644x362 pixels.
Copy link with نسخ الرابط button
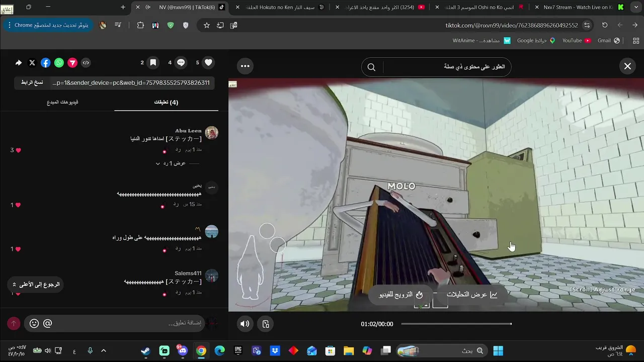point(32,82)
